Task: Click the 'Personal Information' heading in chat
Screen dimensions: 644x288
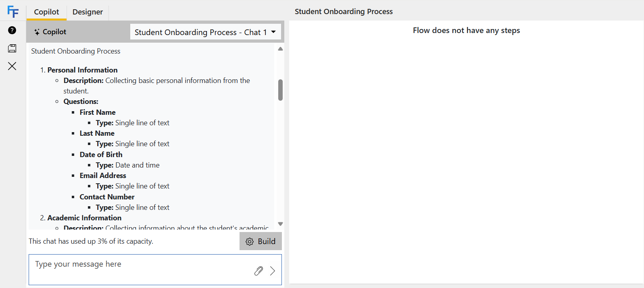Action: click(x=82, y=70)
